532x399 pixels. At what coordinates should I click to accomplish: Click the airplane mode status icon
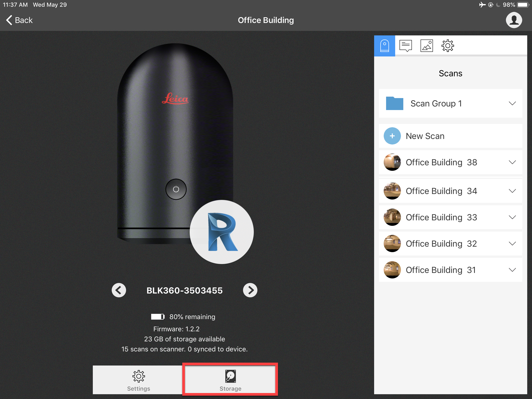pos(482,5)
